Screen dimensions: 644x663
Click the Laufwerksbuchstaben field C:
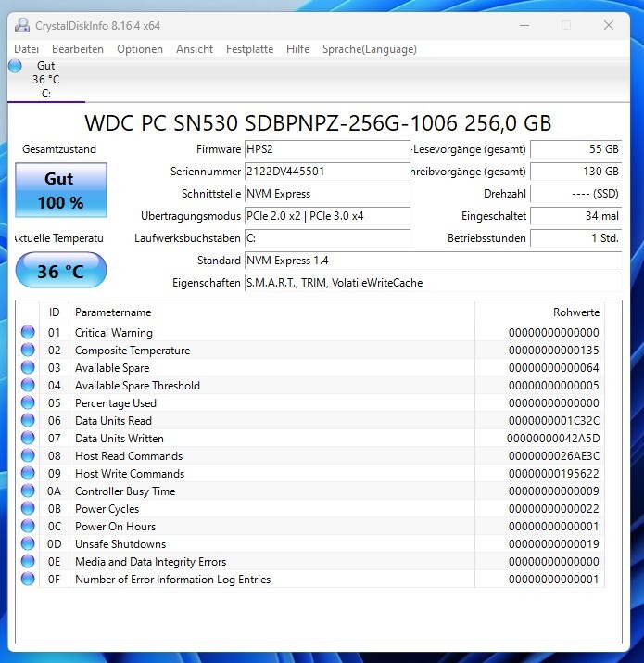[327, 238]
